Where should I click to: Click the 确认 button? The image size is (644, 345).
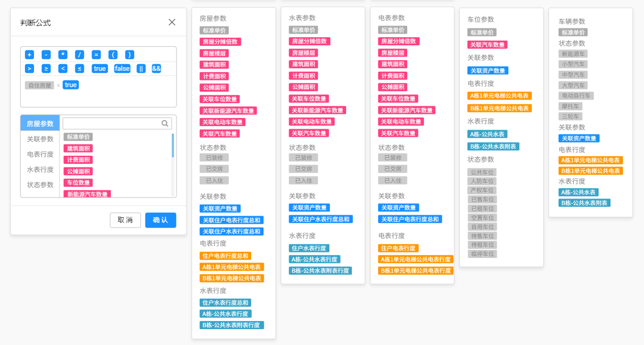click(x=161, y=220)
